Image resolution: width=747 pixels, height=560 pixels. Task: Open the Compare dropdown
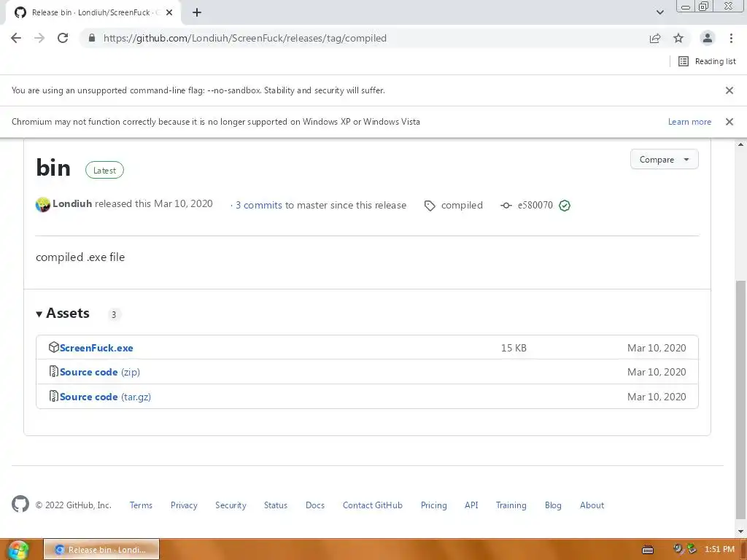pos(664,160)
